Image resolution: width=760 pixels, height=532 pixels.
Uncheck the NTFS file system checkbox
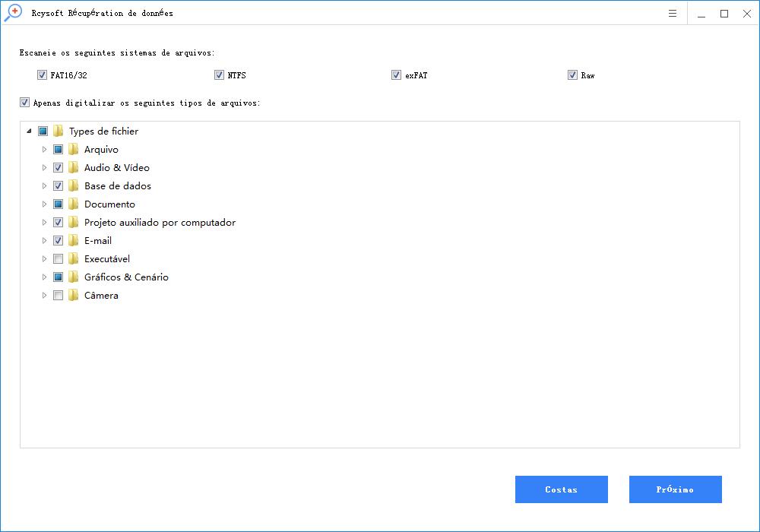coord(219,74)
